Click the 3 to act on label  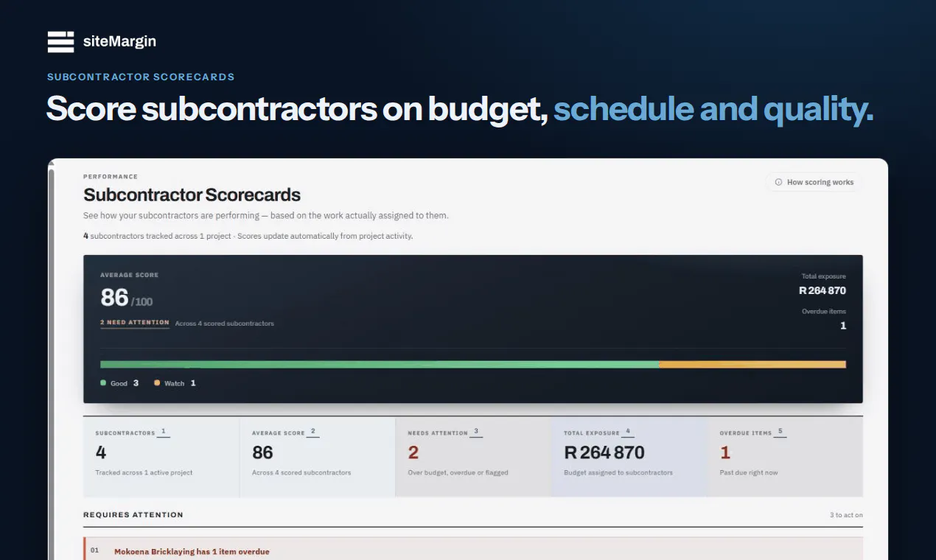(846, 515)
